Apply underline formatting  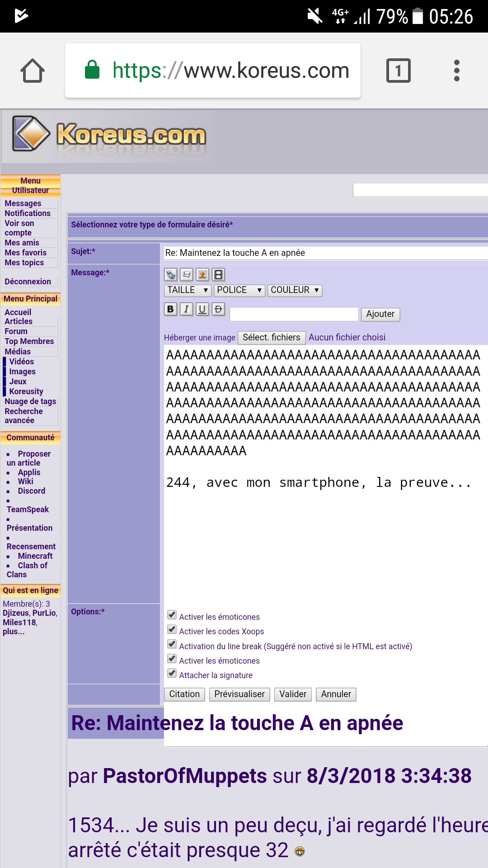point(202,309)
